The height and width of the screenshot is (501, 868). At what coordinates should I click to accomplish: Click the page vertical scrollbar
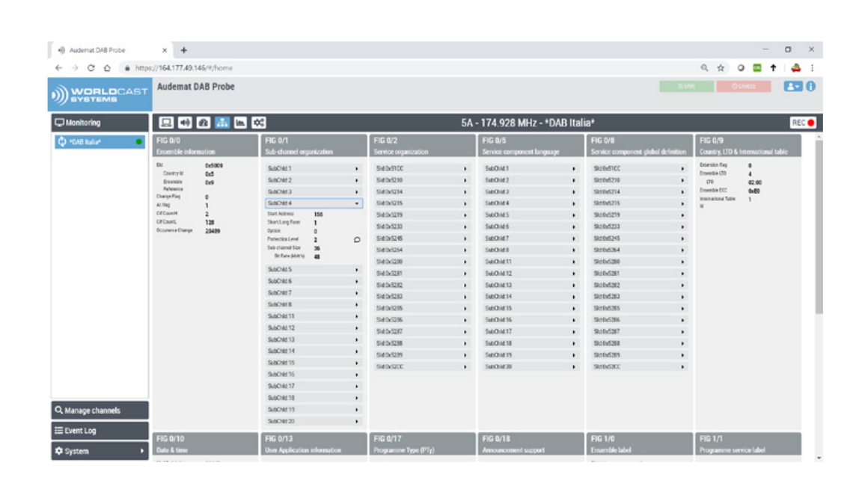click(819, 224)
